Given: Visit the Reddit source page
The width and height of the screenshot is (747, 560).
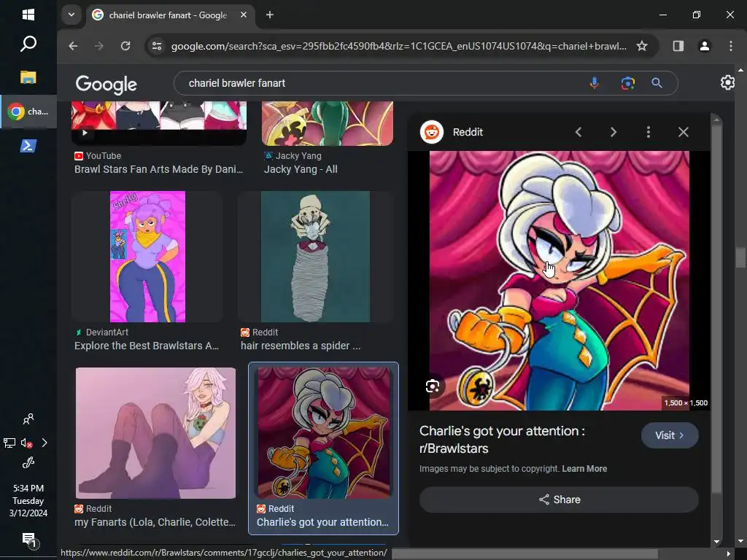Looking at the screenshot, I should pos(670,435).
